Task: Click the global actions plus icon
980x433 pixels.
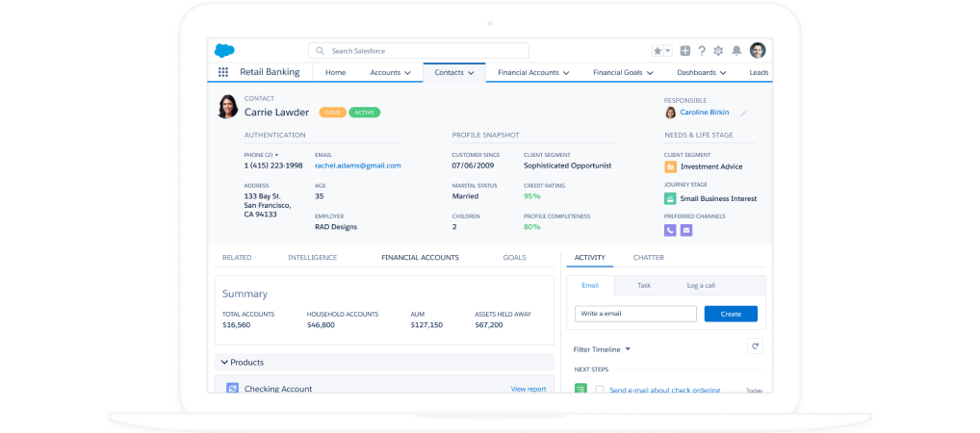Action: coord(685,51)
